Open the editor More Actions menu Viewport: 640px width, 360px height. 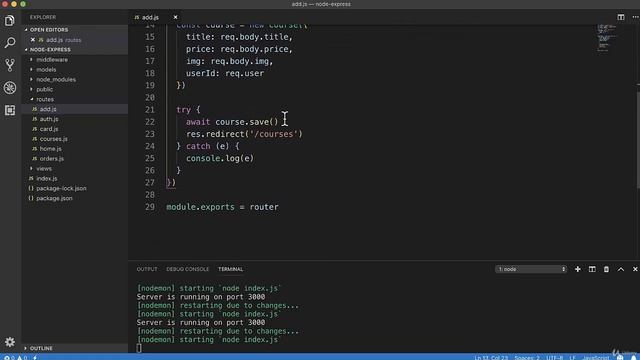(x=635, y=17)
